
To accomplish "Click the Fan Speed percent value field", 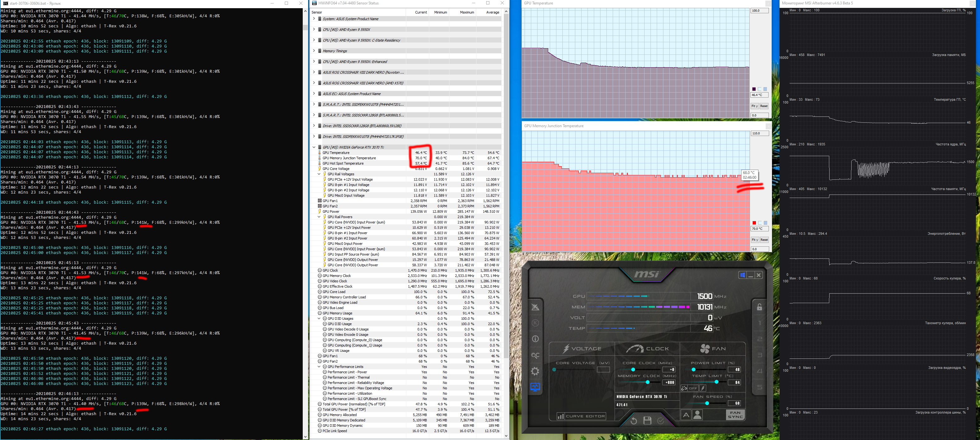I will coord(734,403).
